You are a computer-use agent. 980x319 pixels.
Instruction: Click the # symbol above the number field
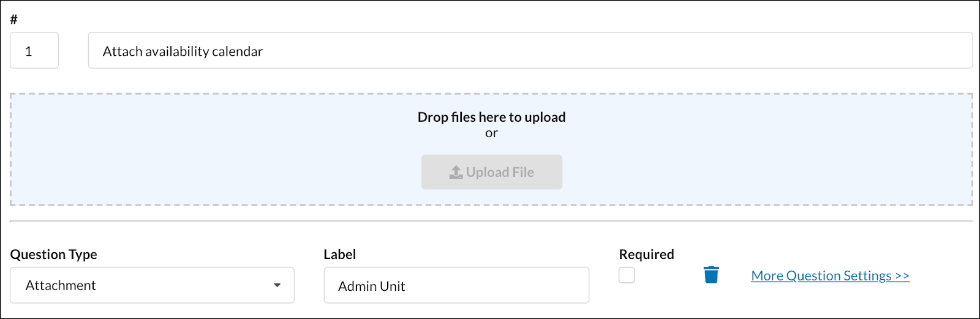(13, 20)
